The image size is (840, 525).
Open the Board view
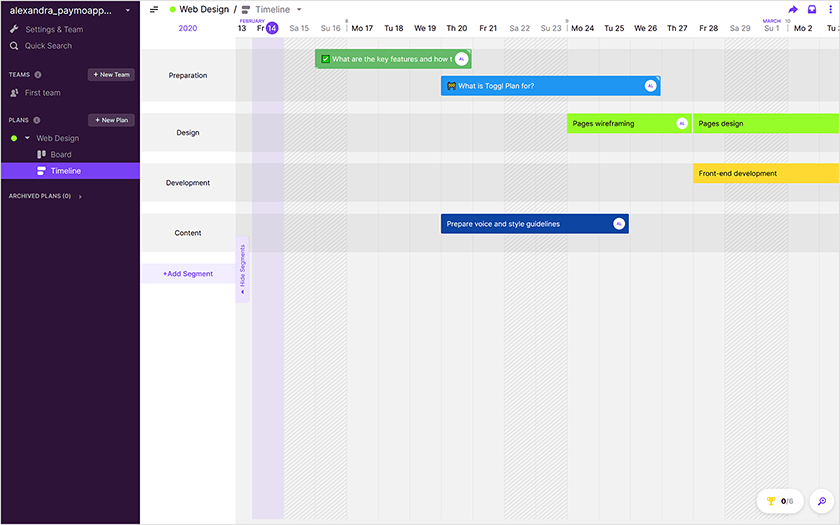point(61,154)
